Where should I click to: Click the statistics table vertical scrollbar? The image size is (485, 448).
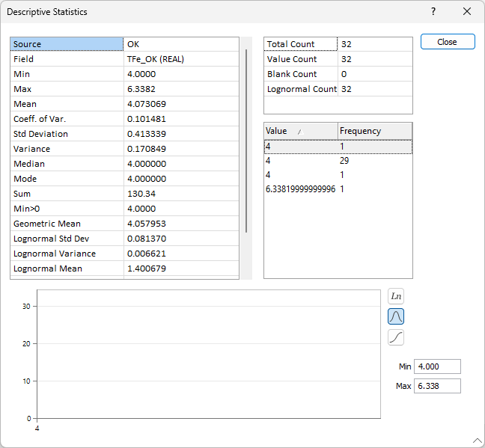coord(246,141)
